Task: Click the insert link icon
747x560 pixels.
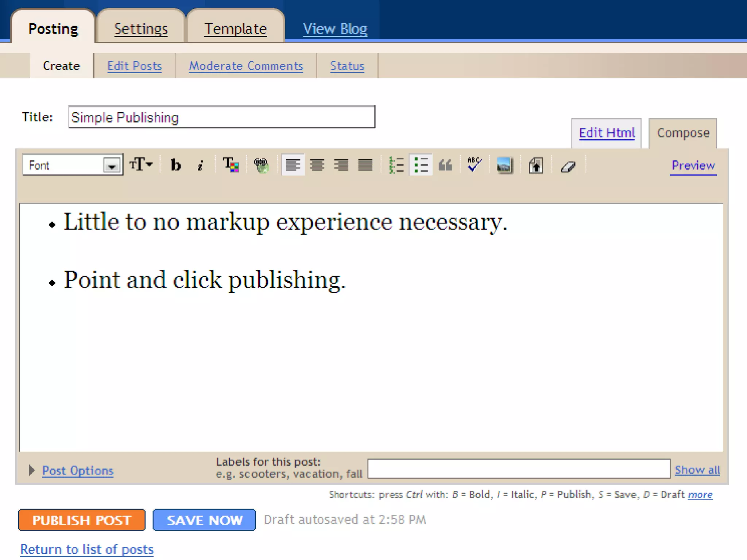Action: [261, 165]
